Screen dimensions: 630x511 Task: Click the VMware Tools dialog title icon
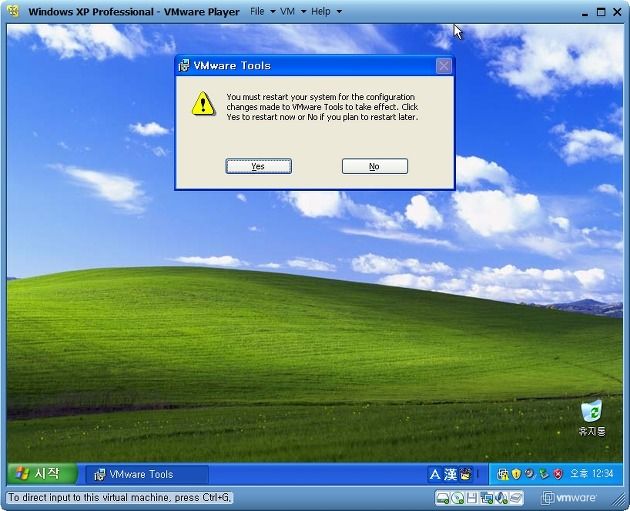click(x=184, y=65)
